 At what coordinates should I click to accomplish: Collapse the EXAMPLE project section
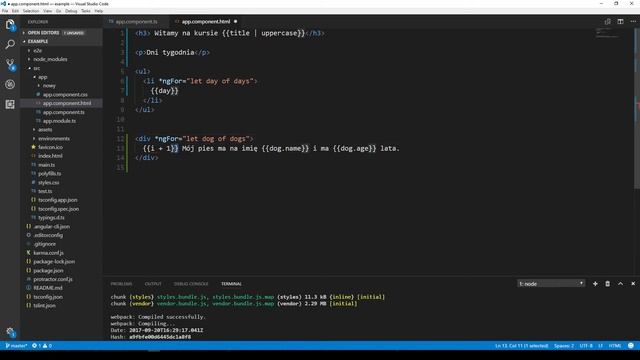click(61, 42)
